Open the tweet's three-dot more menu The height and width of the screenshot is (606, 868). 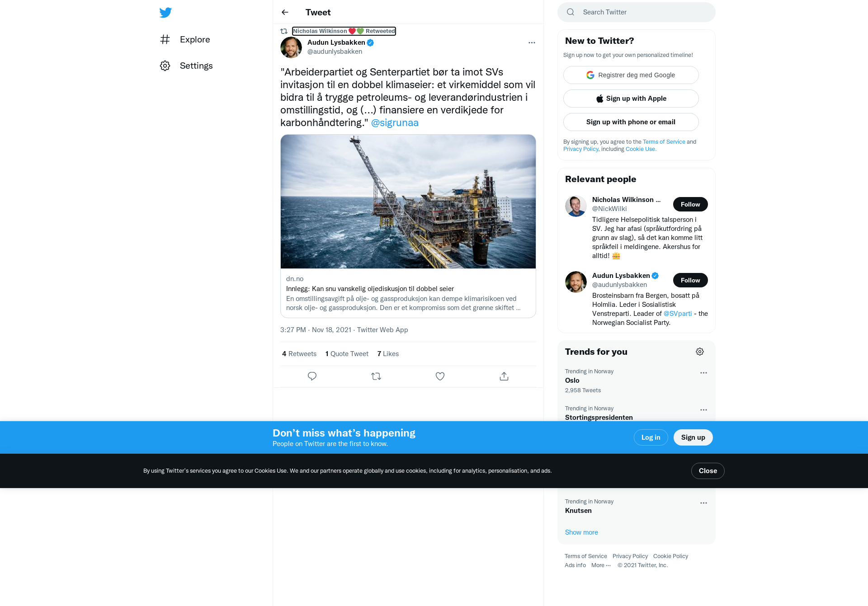point(532,42)
